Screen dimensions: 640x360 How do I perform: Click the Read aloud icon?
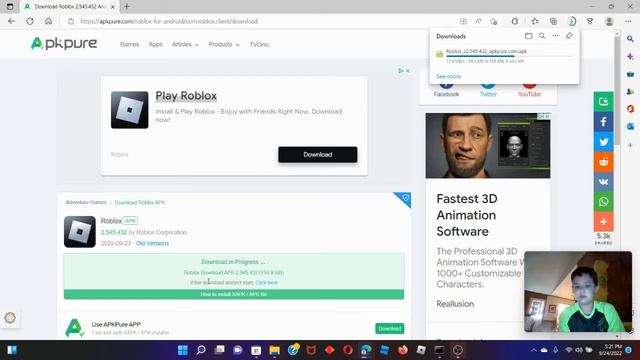(x=478, y=21)
